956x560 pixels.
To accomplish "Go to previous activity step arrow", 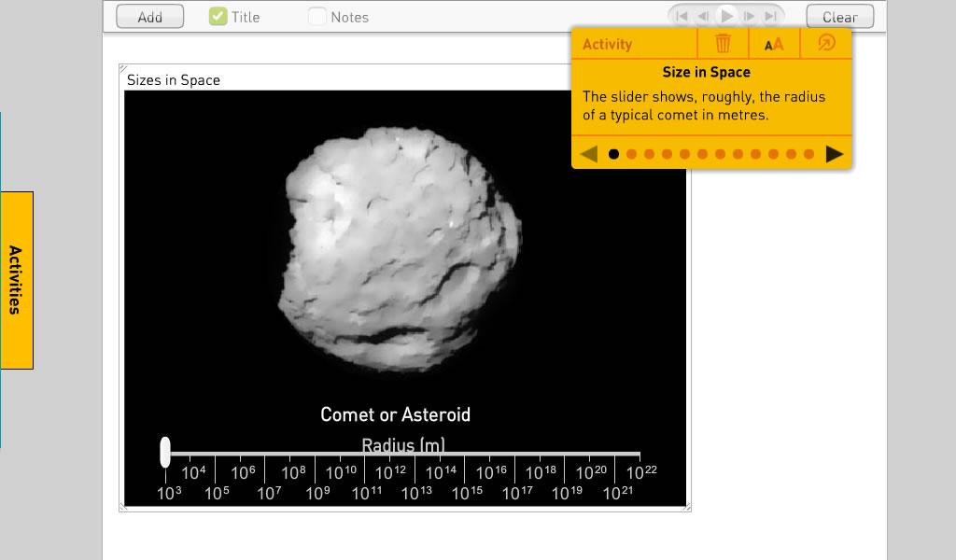I will 588,154.
